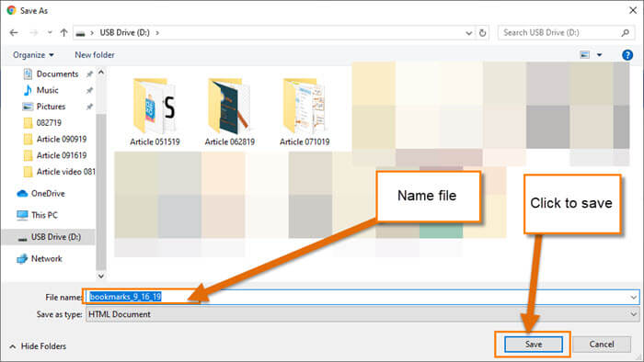The height and width of the screenshot is (362, 644).
Task: Expand the File name dropdown arrow
Action: [x=634, y=297]
